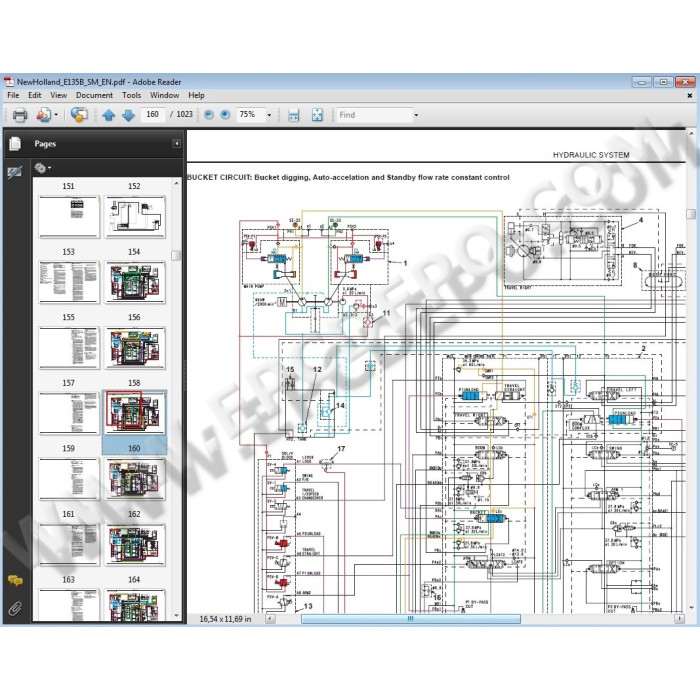Zoom out with the minus button
Image resolution: width=700 pixels, height=700 pixels.
coord(208,115)
